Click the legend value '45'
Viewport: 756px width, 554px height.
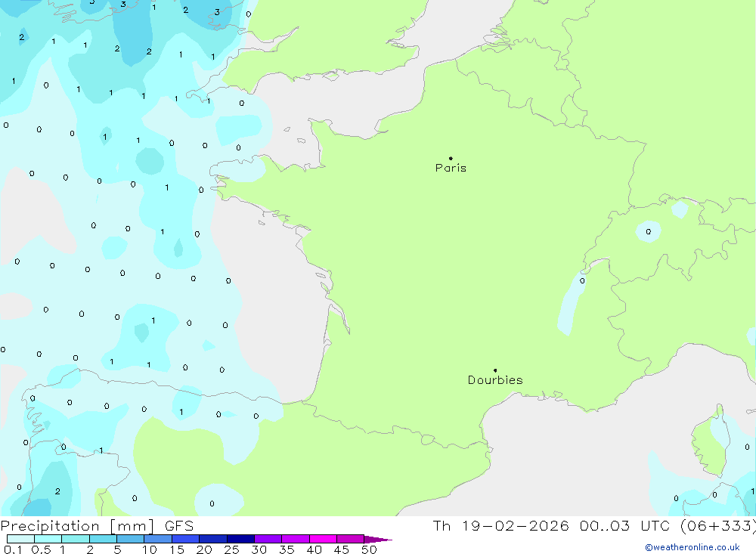tap(342, 549)
